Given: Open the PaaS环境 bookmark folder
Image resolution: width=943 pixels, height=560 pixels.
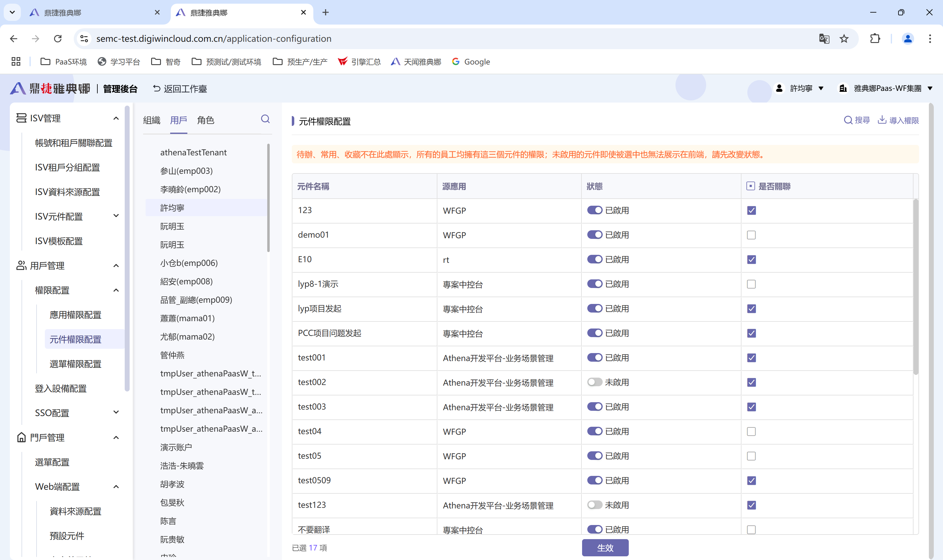Looking at the screenshot, I should coord(63,61).
